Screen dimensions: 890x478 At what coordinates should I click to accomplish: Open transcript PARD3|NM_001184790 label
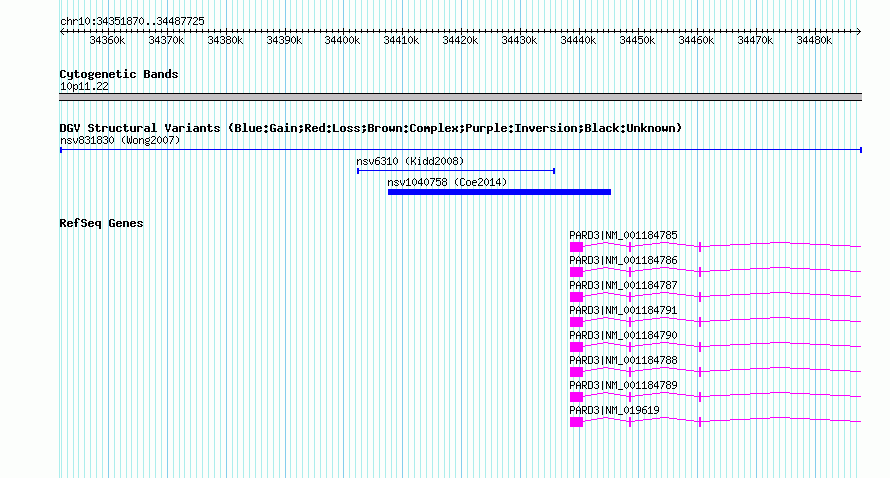coord(623,335)
